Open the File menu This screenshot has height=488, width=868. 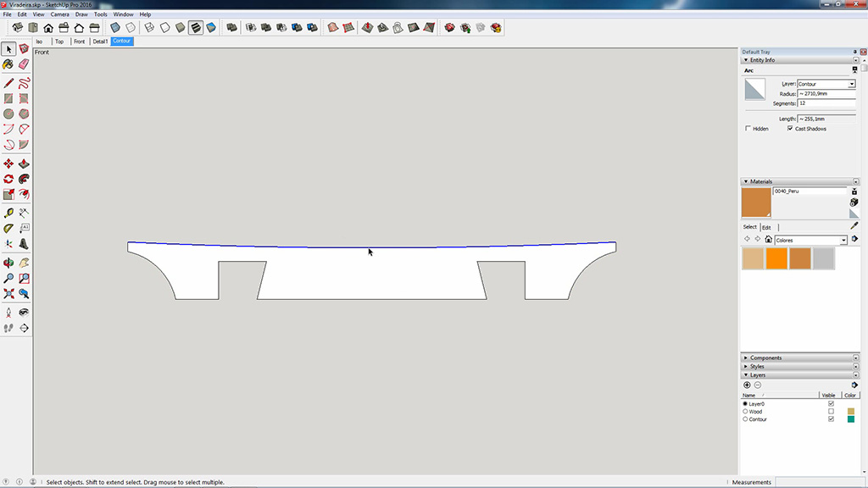7,14
